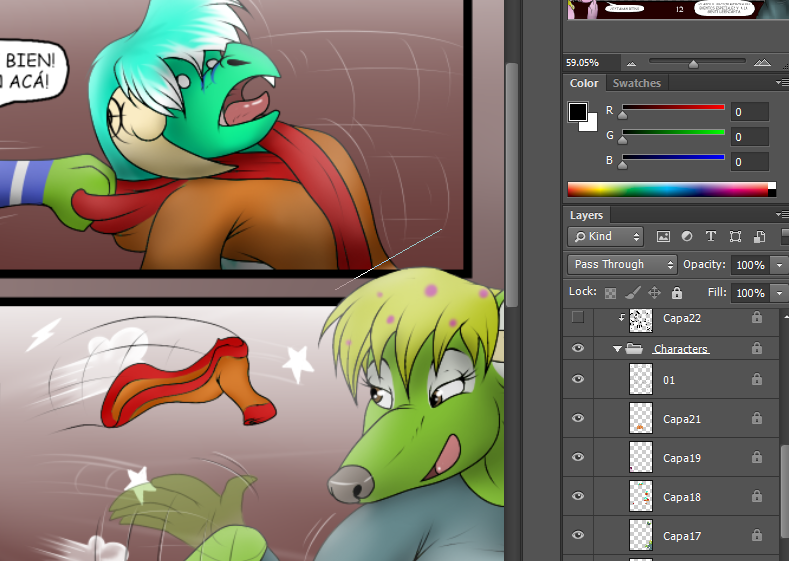Image resolution: width=789 pixels, height=561 pixels.
Task: Open the Pass Through blend mode dropdown
Action: pos(622,265)
